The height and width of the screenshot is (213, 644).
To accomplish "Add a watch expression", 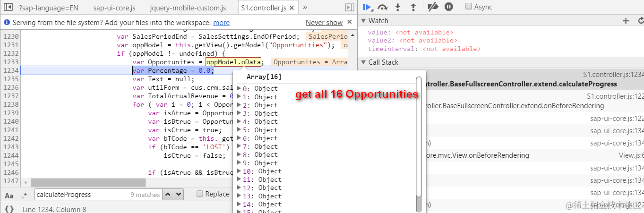I will tap(626, 21).
